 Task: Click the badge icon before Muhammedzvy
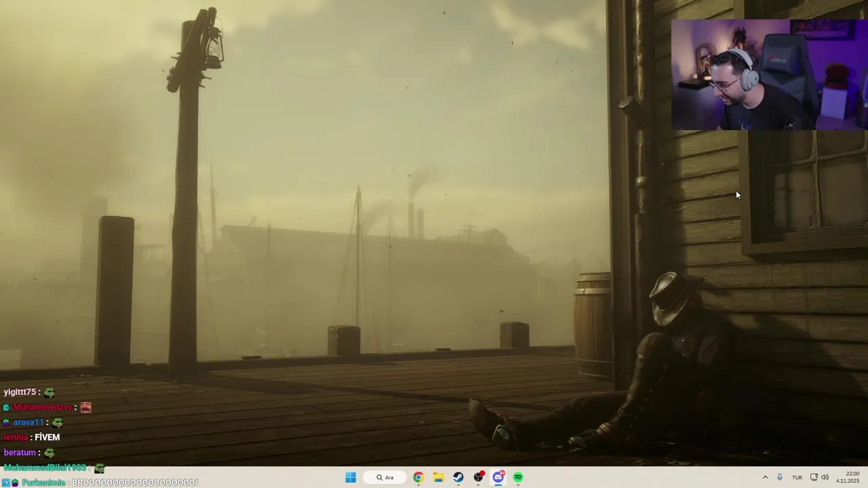click(x=7, y=407)
